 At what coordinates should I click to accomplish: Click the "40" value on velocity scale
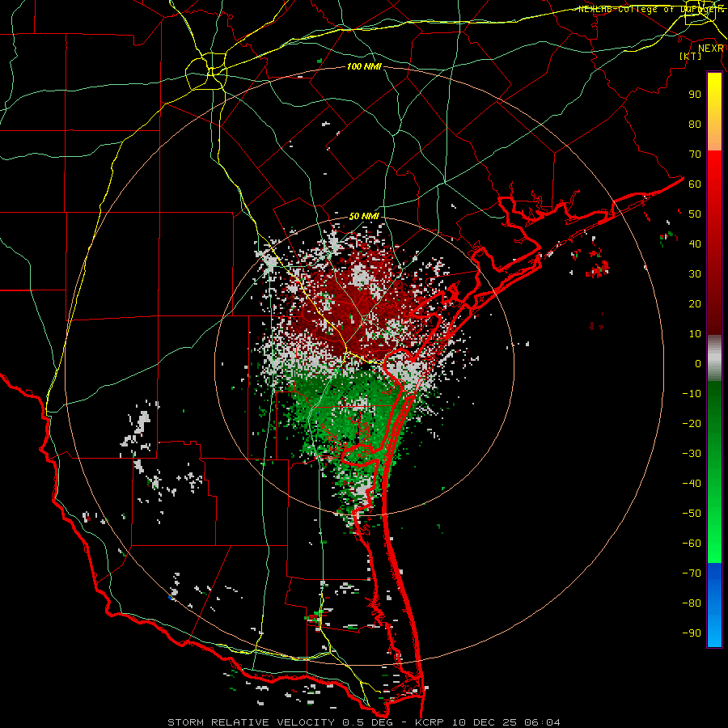695,243
